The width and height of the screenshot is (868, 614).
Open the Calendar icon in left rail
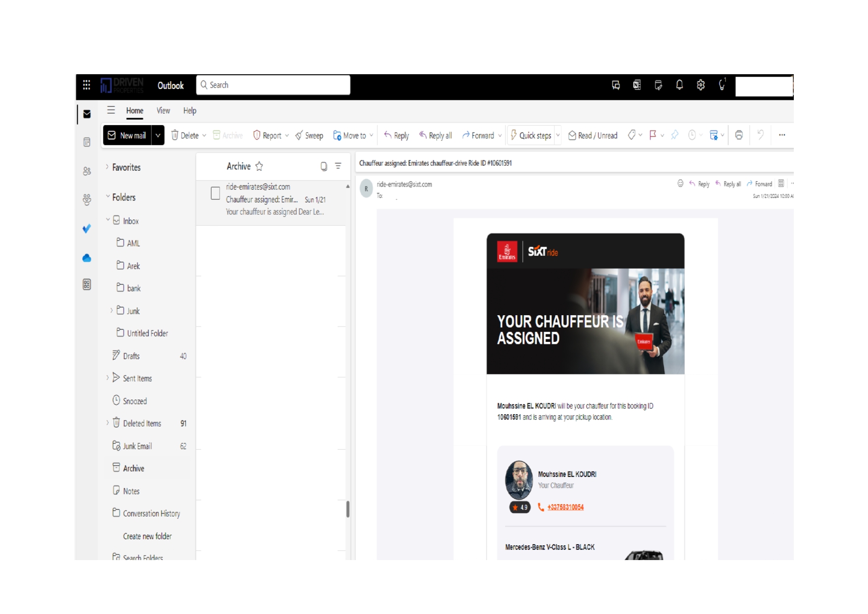(x=87, y=142)
